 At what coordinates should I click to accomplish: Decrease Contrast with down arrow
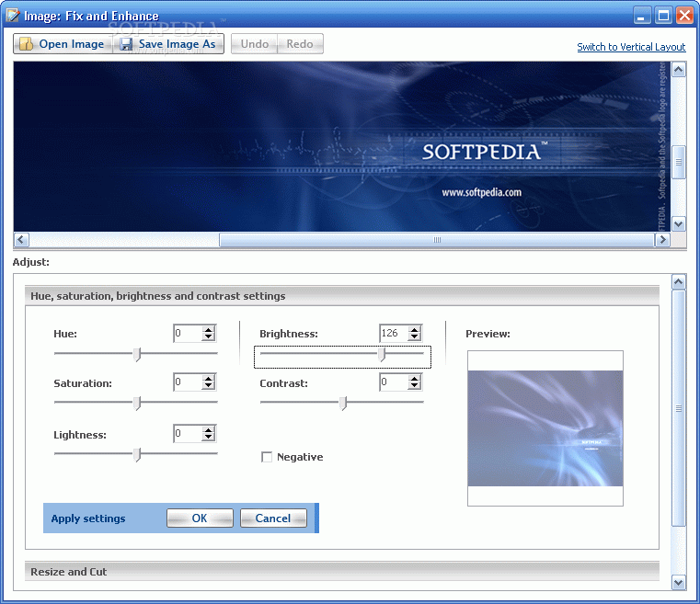pos(415,386)
